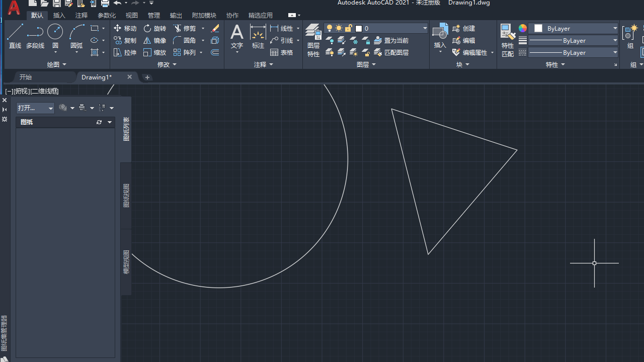
Task: Click the ByLayer color swatch
Action: 538,28
